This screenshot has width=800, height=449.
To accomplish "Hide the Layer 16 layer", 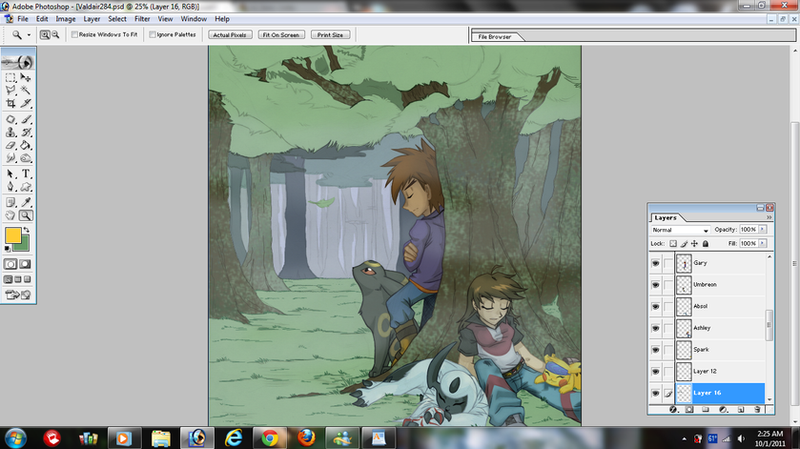I will pos(655,393).
